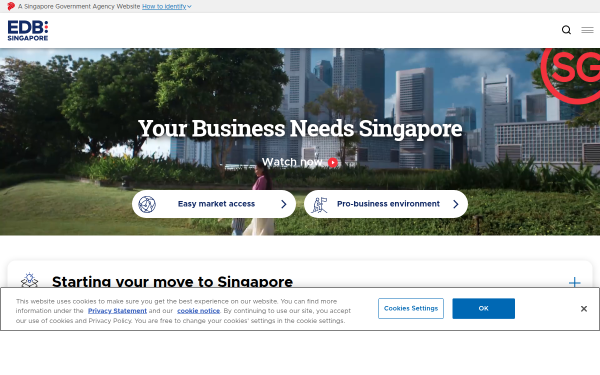This screenshot has width=600, height=375.
Task: Open the cookie notice link
Action: (199, 311)
